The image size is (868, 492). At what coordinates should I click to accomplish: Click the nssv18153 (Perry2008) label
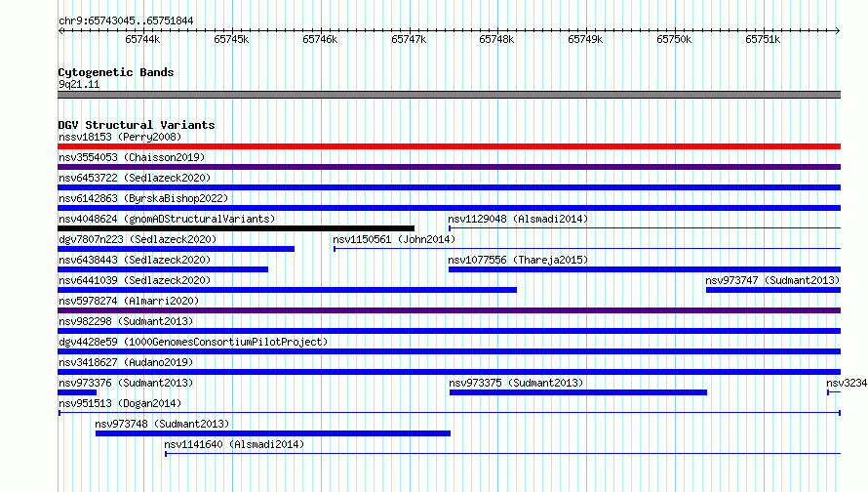point(120,137)
